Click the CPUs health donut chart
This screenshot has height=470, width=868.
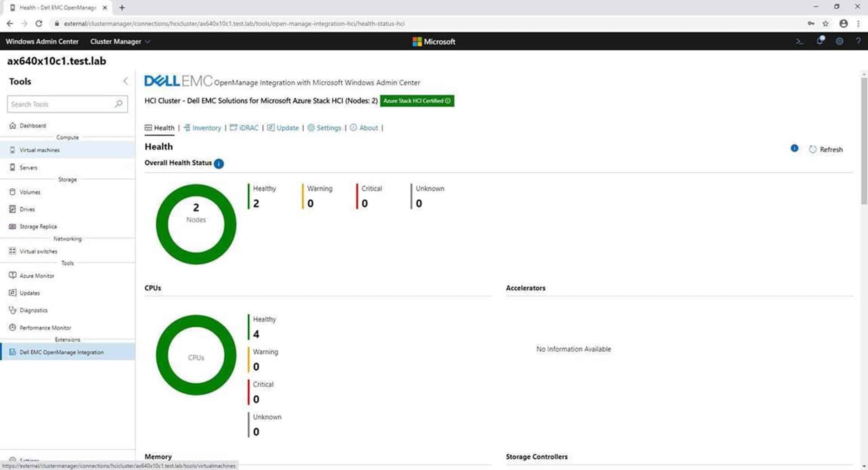coord(196,355)
